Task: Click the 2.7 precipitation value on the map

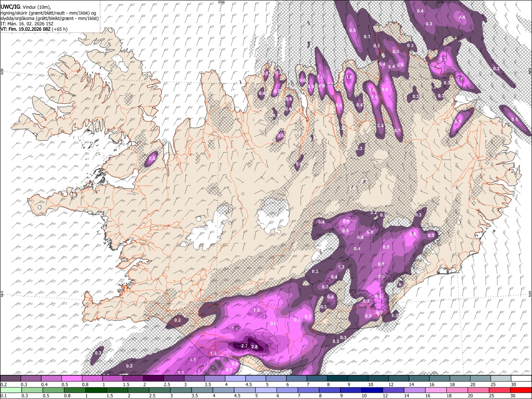Action: (x=244, y=346)
